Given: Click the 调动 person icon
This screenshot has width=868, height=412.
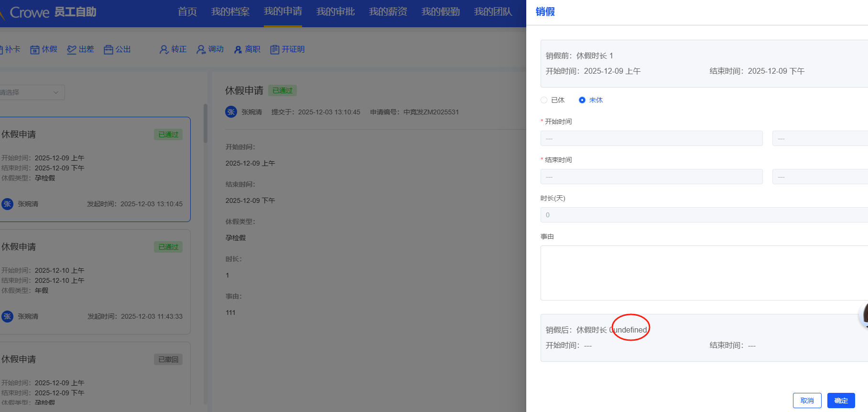Looking at the screenshot, I should coord(201,49).
